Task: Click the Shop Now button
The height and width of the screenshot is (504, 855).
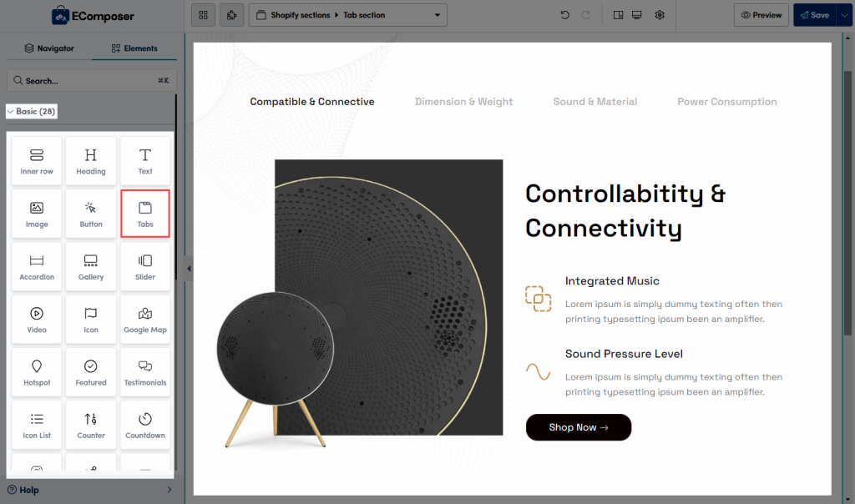Action: (x=579, y=427)
